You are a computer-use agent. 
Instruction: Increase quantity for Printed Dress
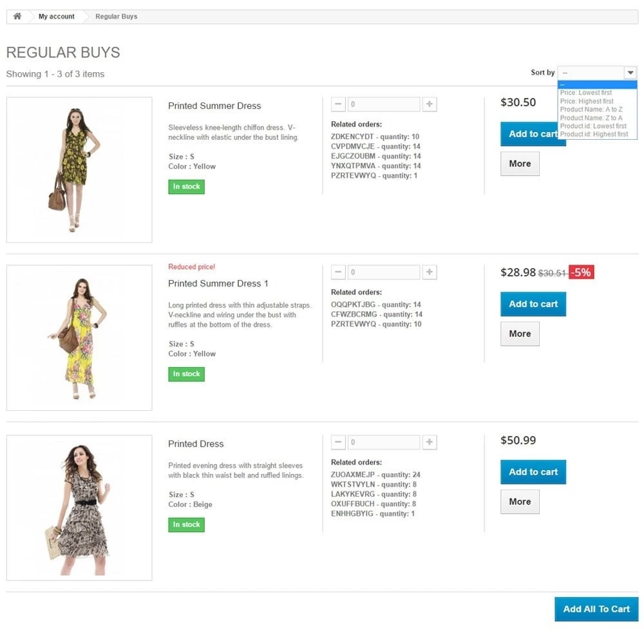pyautogui.click(x=430, y=442)
